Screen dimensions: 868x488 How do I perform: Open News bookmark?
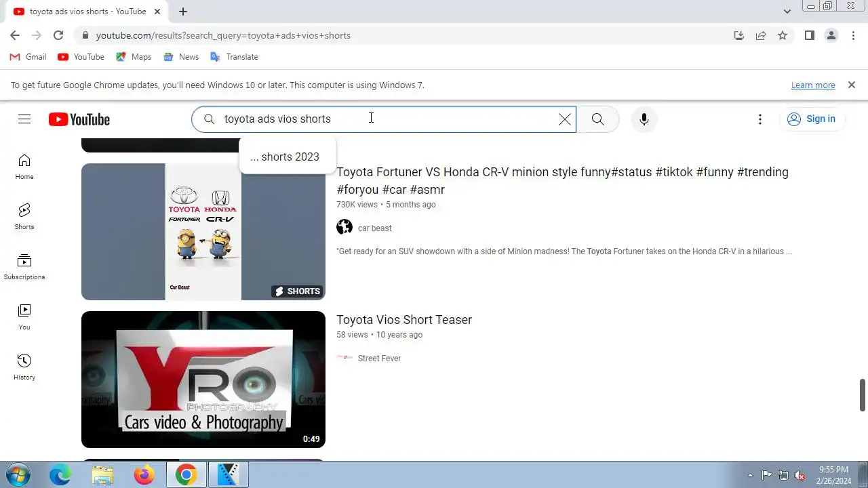click(x=181, y=57)
